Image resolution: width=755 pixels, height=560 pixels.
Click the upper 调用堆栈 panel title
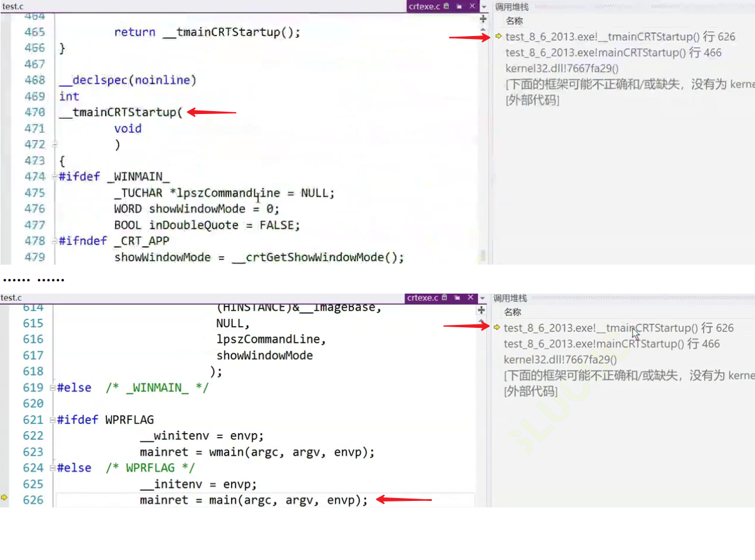coord(512,7)
